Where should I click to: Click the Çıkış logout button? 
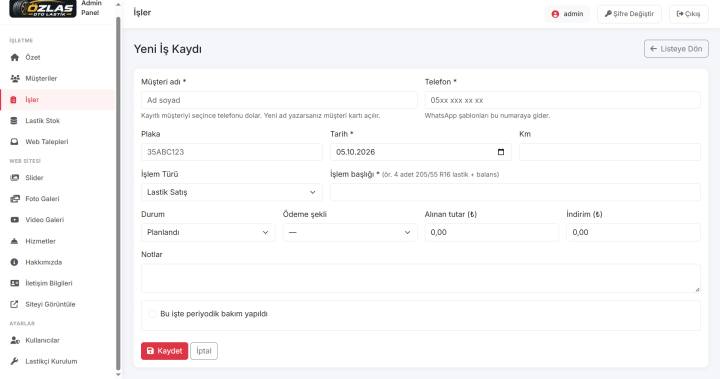tap(688, 14)
